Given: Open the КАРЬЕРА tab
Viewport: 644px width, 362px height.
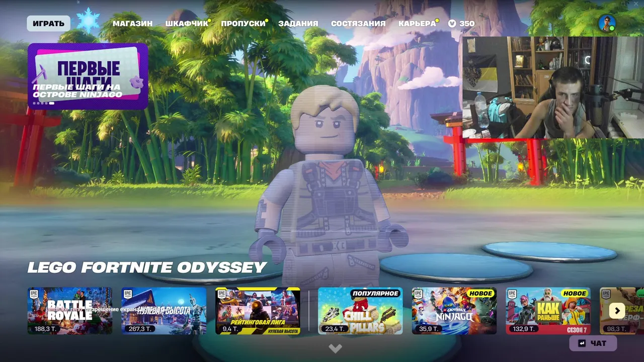Looking at the screenshot, I should click(x=417, y=24).
